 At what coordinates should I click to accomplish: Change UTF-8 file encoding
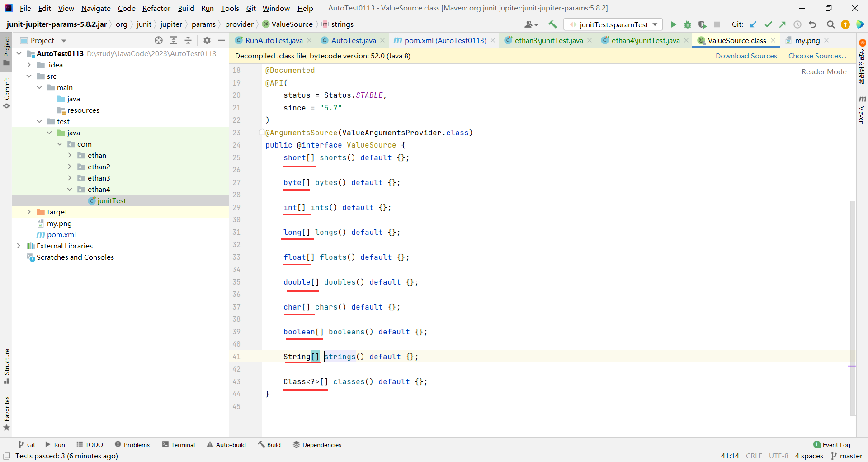(778, 456)
